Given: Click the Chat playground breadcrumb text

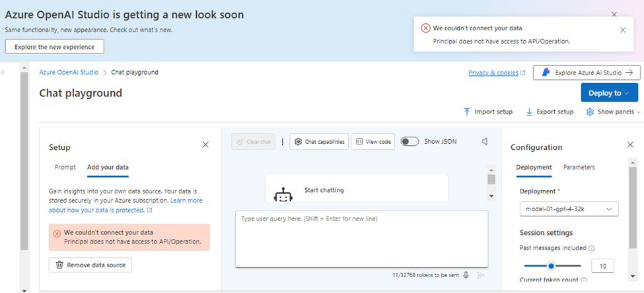Looking at the screenshot, I should point(135,72).
